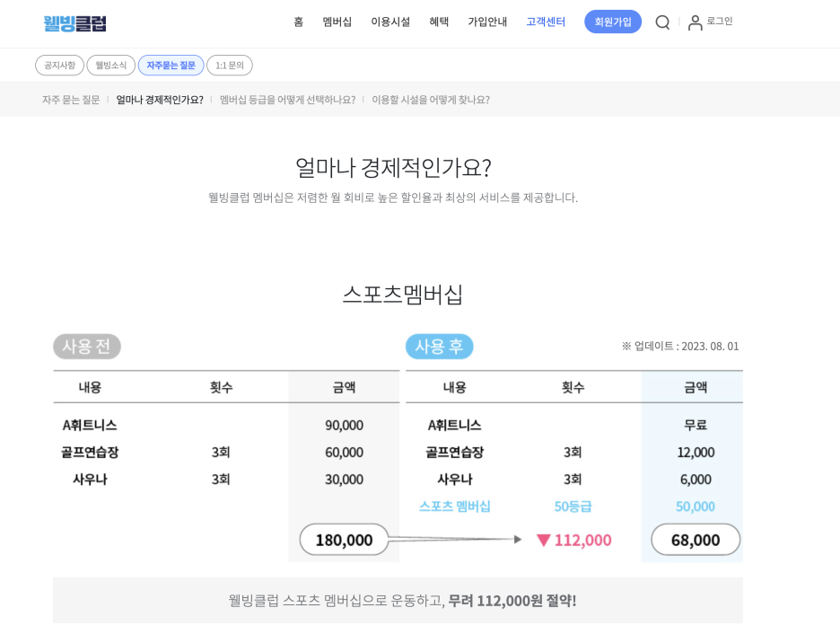Switch to the 공지사항 tab
The width and height of the screenshot is (840, 634).
(59, 66)
